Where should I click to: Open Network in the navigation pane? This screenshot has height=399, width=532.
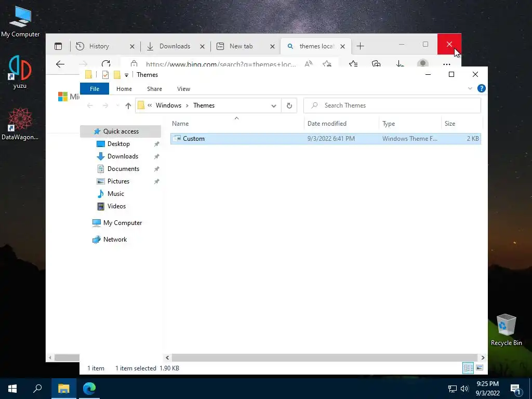point(115,240)
